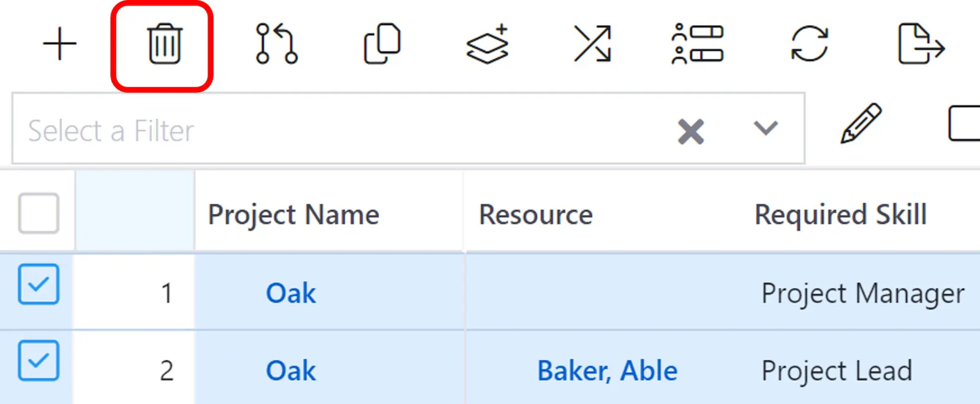This screenshot has width=980, height=404.
Task: Uncheck the checkbox for row 1
Action: pos(39,284)
